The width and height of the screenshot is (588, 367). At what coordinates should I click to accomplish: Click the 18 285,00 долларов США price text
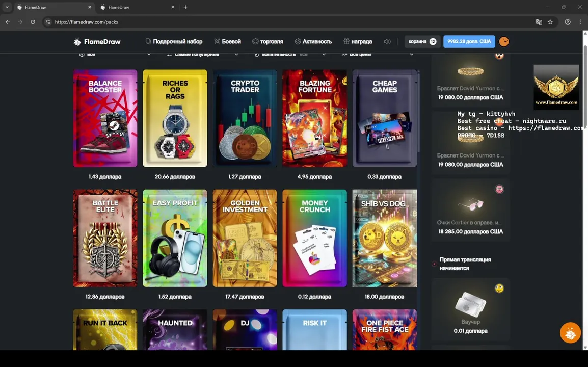(x=471, y=231)
